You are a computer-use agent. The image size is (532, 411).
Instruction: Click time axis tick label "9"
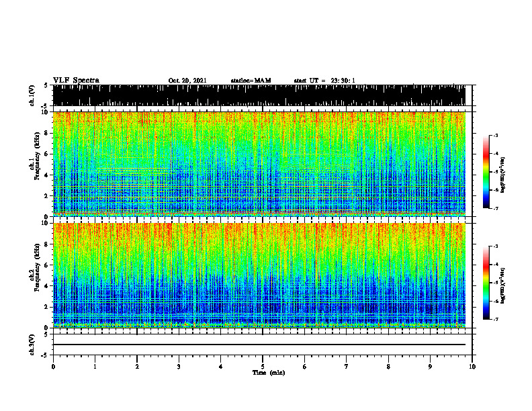(430, 367)
